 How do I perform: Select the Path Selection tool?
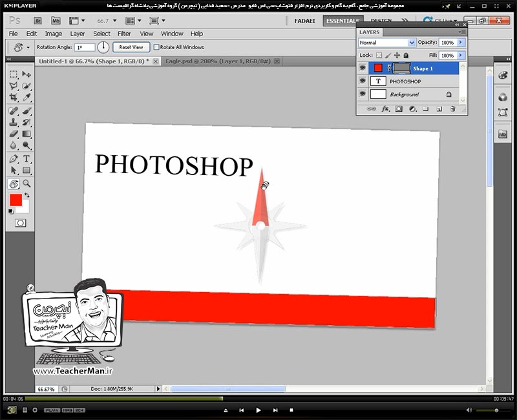click(13, 171)
